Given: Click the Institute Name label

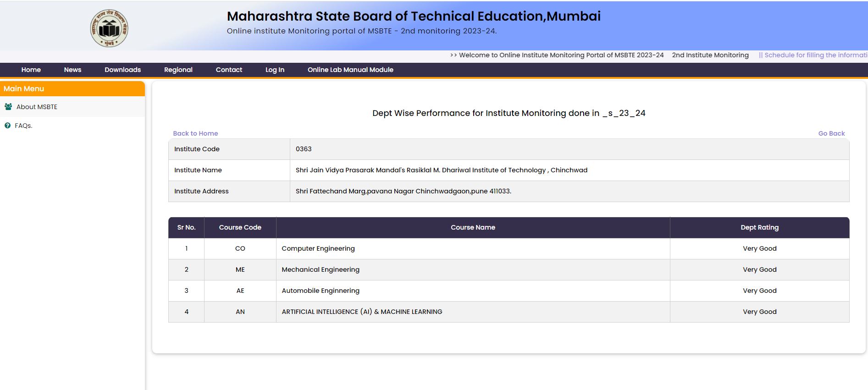Looking at the screenshot, I should click(x=198, y=170).
